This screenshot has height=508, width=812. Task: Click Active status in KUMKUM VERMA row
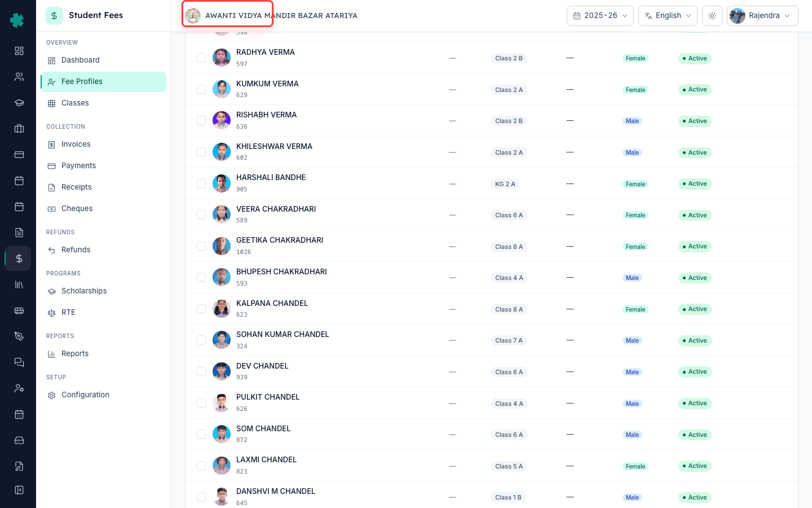pyautogui.click(x=695, y=90)
